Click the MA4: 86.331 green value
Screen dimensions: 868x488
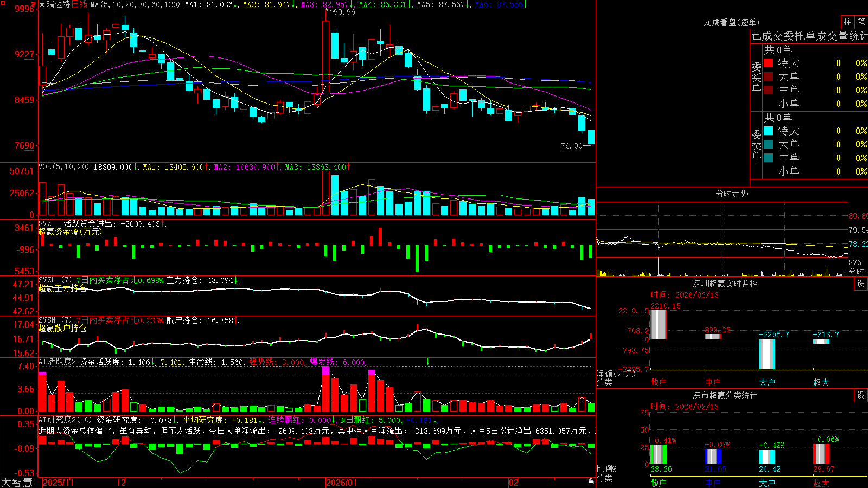pyautogui.click(x=382, y=4)
